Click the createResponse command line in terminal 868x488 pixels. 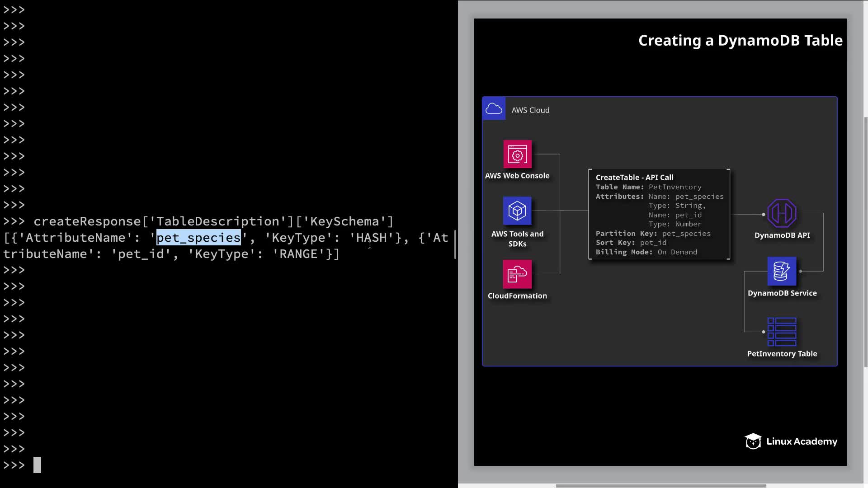[213, 221]
